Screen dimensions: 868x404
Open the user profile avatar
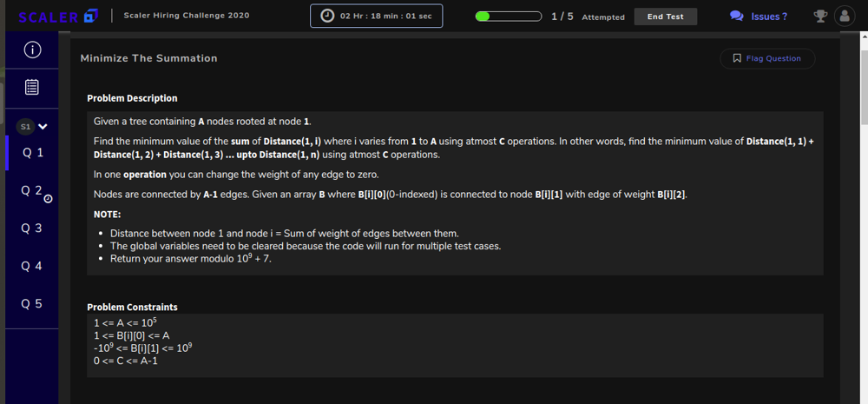(x=845, y=16)
